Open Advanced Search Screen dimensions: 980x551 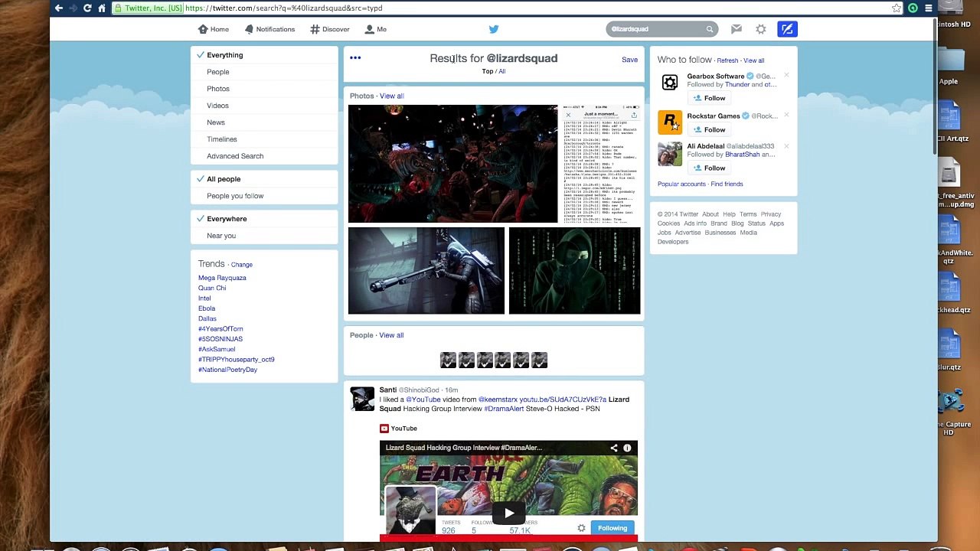[235, 156]
